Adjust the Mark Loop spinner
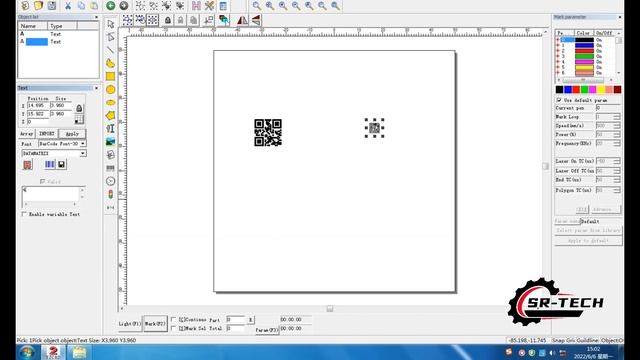Viewport: 640px width, 360px height. tap(616, 117)
